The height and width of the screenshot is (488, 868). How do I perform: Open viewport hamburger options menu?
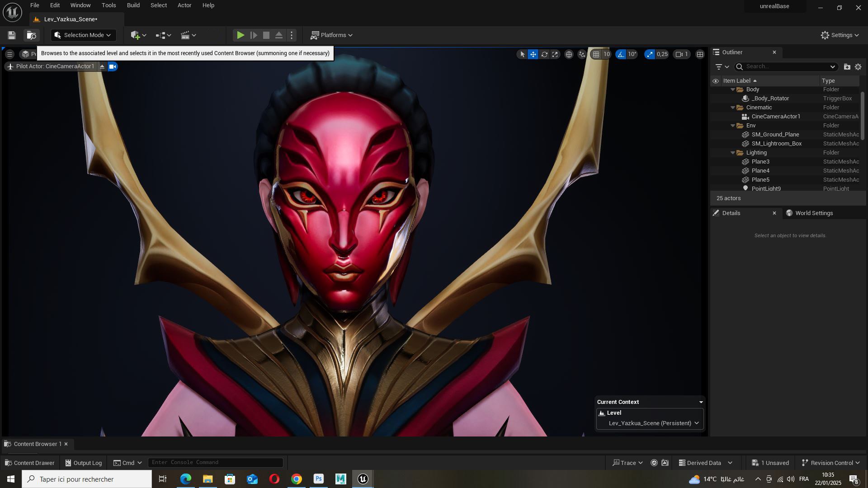pyautogui.click(x=9, y=54)
